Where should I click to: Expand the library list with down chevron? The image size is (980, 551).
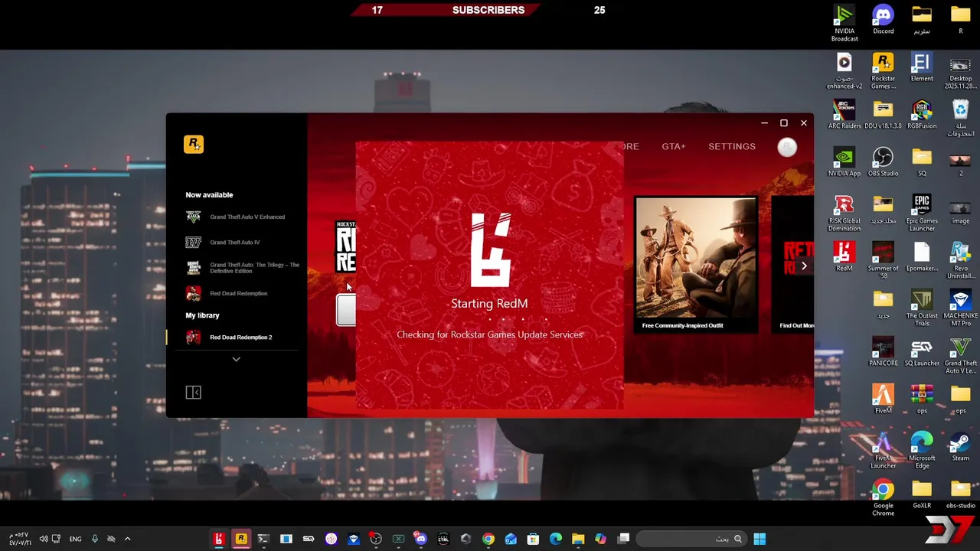[236, 360]
